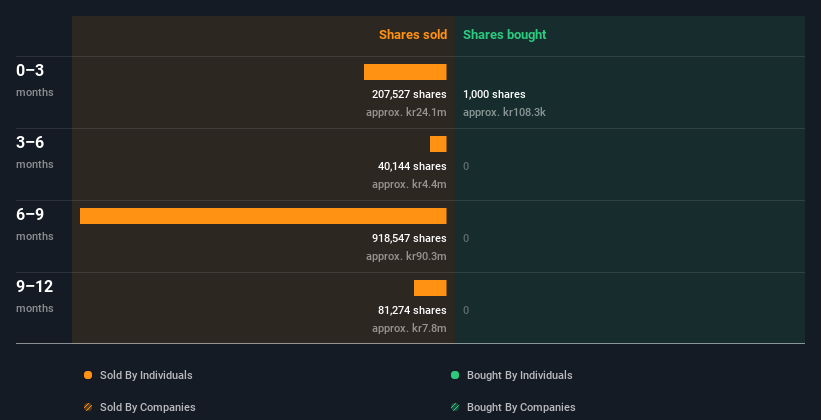Click the zero bought value in 3–6 months row
This screenshot has height=420, width=821.
(x=466, y=167)
